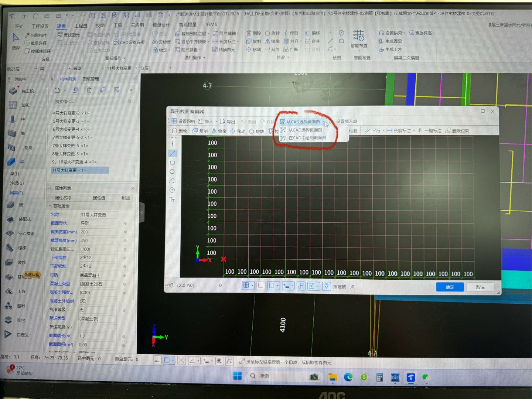Image resolution: width=532 pixels, height=399 pixels.
Task: Toggle the 抗渗等级 additional-attribute checkbox
Action: click(x=124, y=310)
